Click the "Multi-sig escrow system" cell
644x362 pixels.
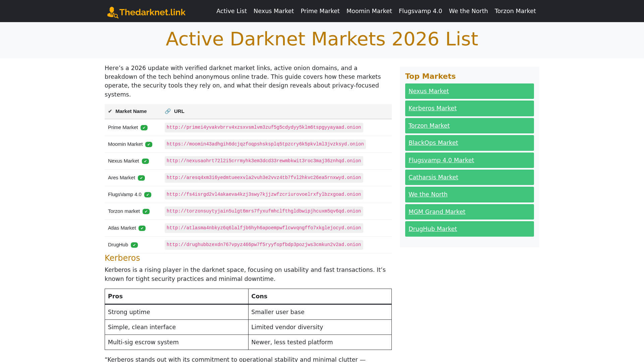[x=176, y=342]
